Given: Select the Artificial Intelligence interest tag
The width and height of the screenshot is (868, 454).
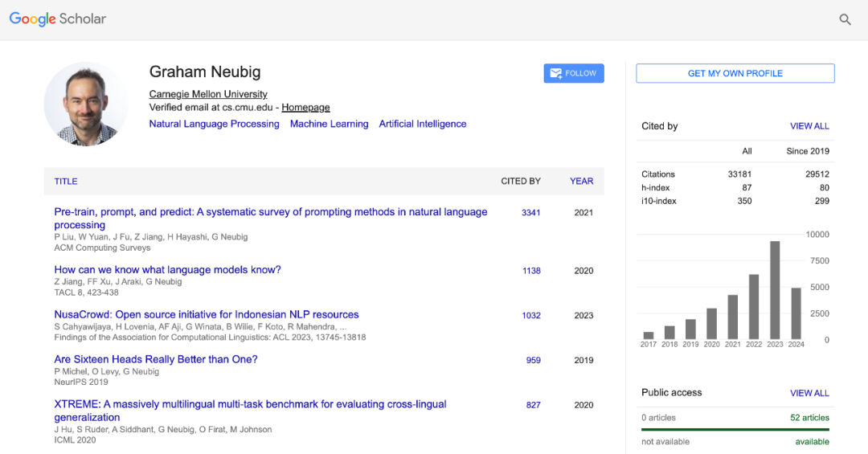Looking at the screenshot, I should tap(423, 124).
